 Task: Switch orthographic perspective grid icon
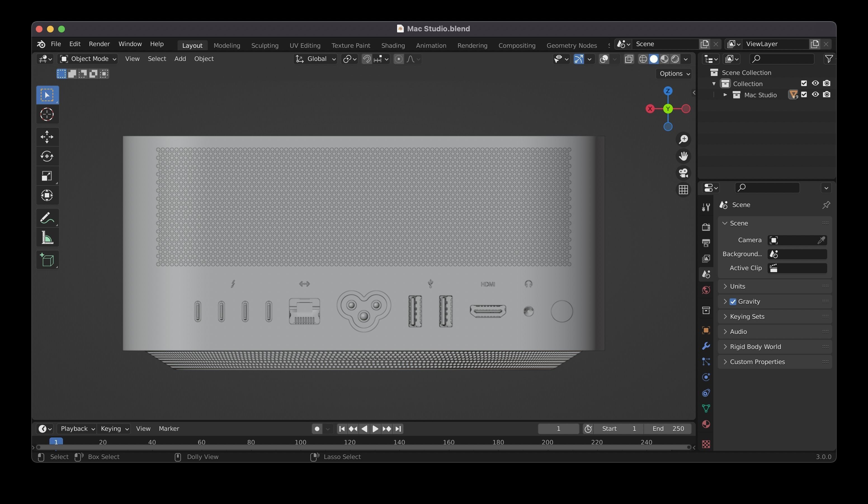pos(683,190)
